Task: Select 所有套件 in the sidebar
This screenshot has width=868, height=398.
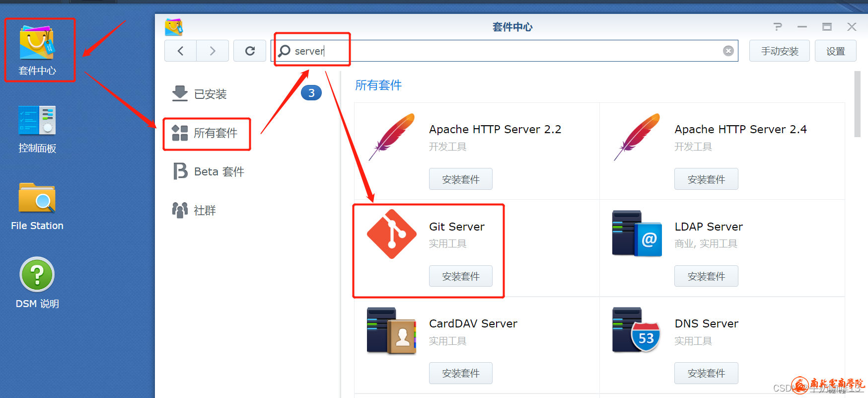Action: (x=205, y=133)
